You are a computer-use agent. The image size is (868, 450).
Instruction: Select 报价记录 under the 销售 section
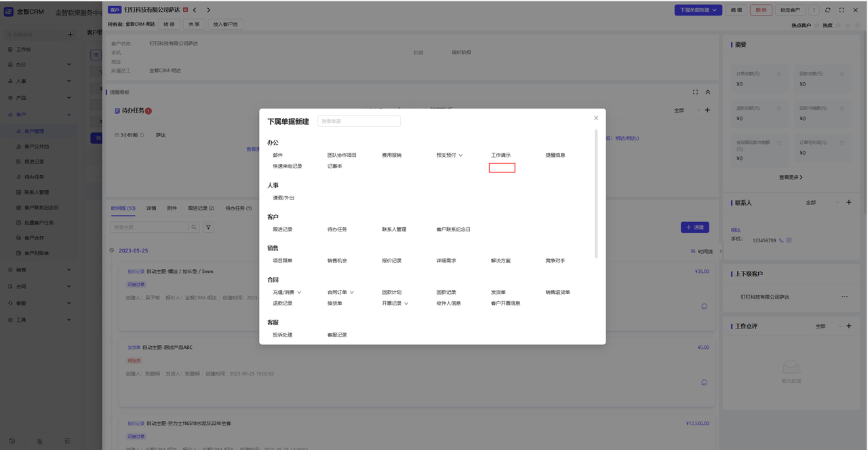391,261
